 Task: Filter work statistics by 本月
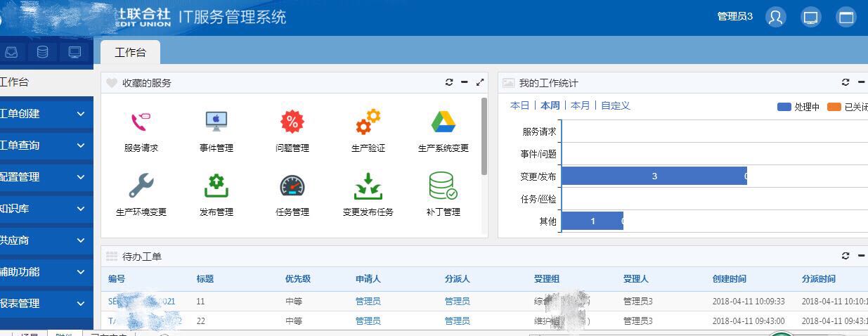(x=580, y=105)
